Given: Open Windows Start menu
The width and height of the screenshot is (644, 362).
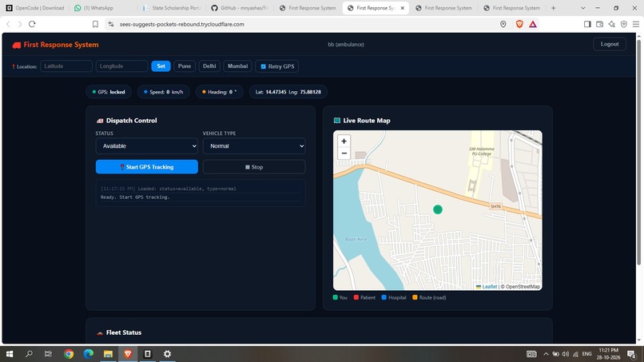Looking at the screenshot, I should point(10,354).
